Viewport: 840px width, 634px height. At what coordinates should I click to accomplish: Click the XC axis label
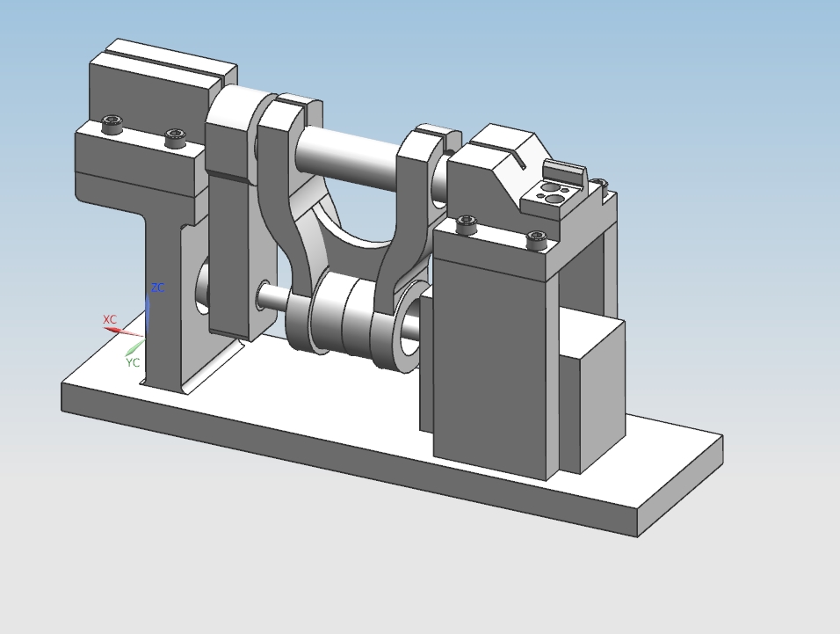[x=109, y=319]
